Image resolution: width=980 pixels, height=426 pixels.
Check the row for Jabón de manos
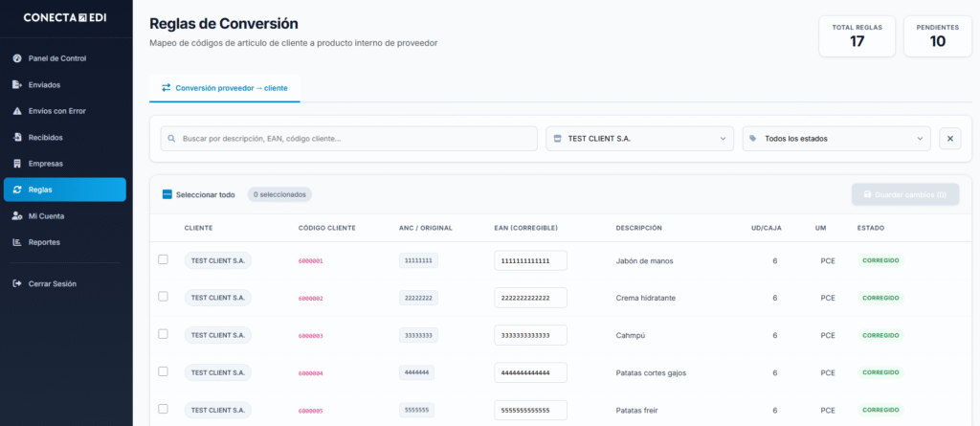(163, 259)
